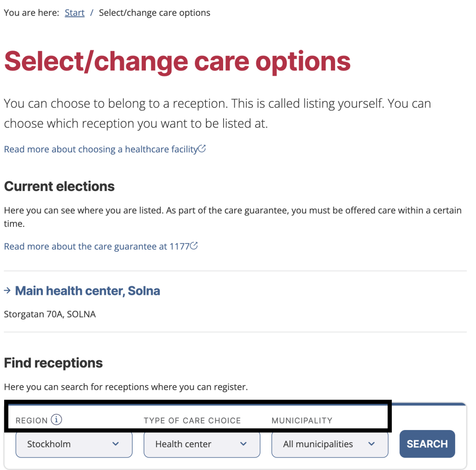This screenshot has height=470, width=476.
Task: Click the Region info icon
Action: coord(56,420)
